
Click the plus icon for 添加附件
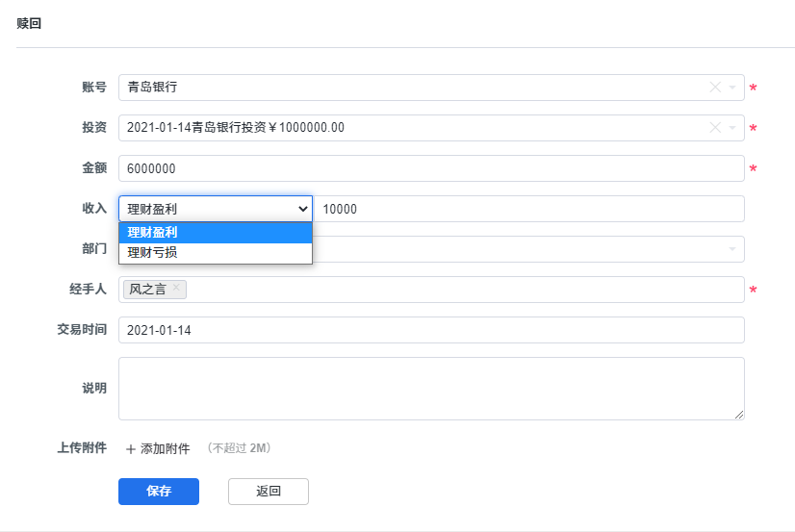click(131, 448)
